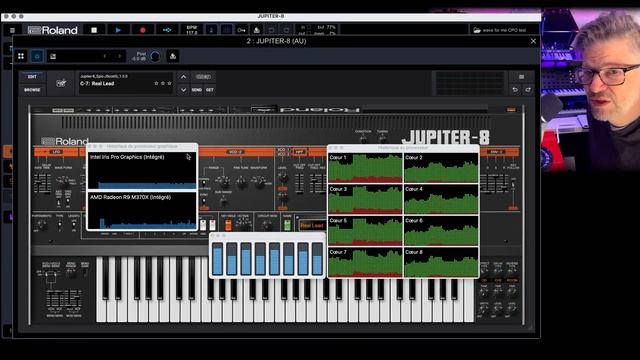The width and height of the screenshot is (640, 360).
Task: Click the green lit button beside the name display
Action: click(287, 224)
